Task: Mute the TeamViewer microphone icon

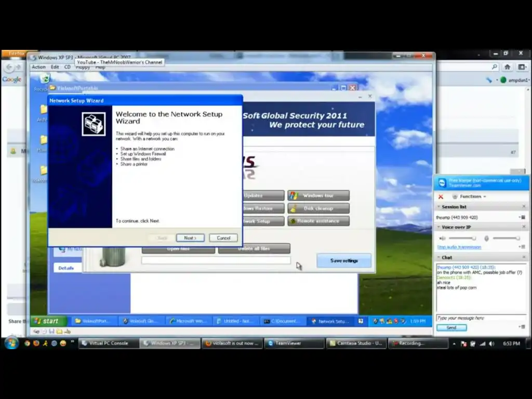Action: point(486,238)
